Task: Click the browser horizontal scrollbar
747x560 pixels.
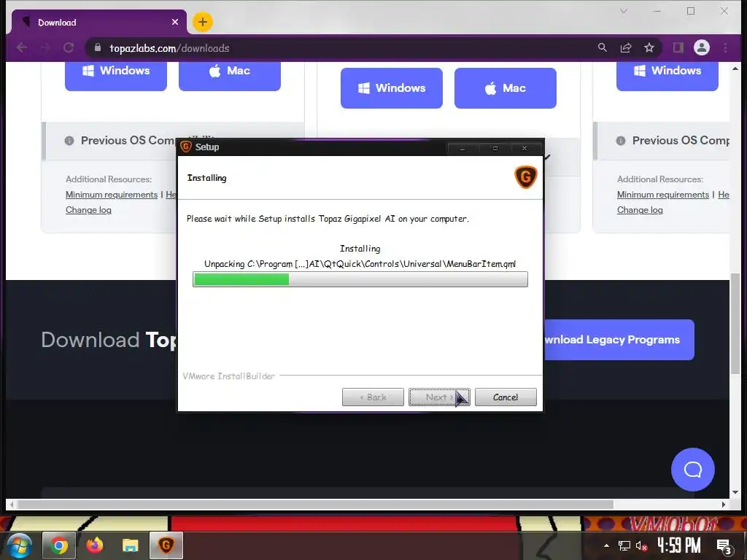Action: [315, 505]
